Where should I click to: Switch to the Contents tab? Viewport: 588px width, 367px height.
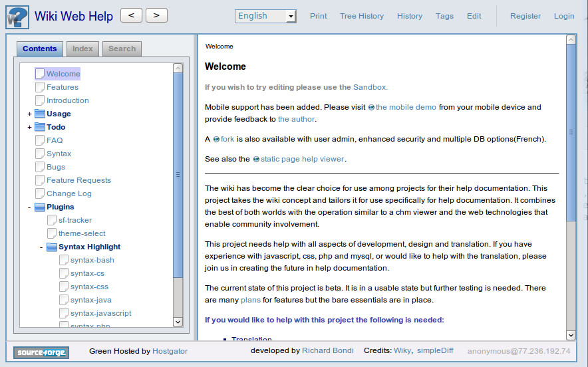(x=39, y=49)
